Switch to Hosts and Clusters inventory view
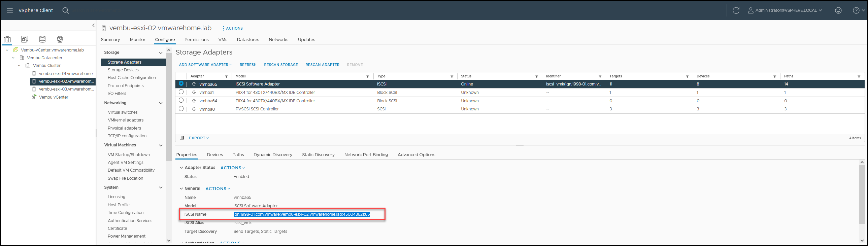The image size is (868, 246). [7, 39]
